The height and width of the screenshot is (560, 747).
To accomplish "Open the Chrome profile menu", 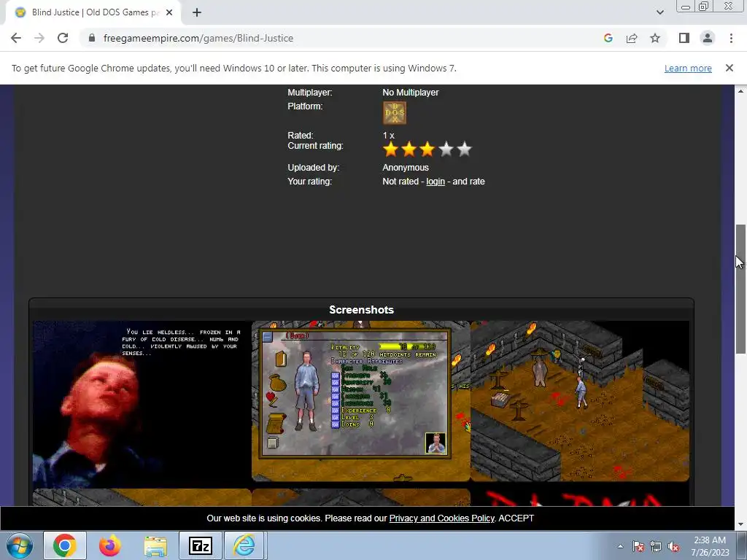I will pyautogui.click(x=708, y=38).
